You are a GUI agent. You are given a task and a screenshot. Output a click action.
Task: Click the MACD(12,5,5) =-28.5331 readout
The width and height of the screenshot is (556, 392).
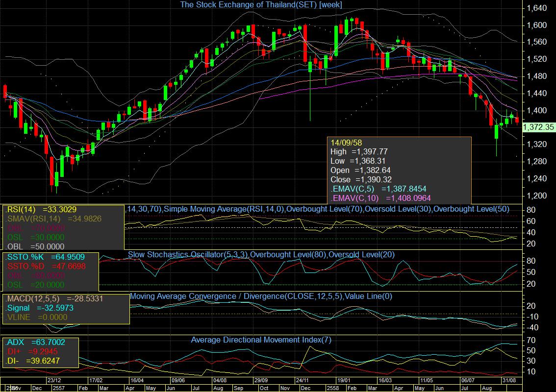[x=54, y=299]
